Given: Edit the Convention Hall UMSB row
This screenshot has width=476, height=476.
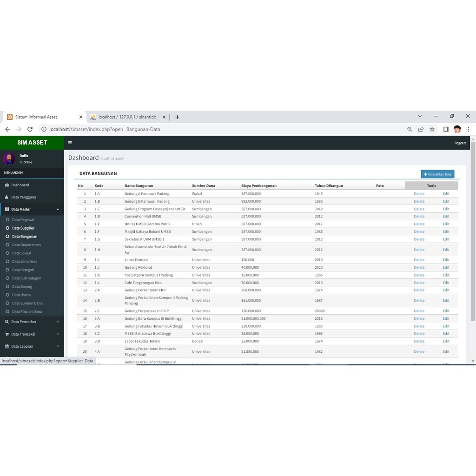Looking at the screenshot, I should [x=446, y=216].
